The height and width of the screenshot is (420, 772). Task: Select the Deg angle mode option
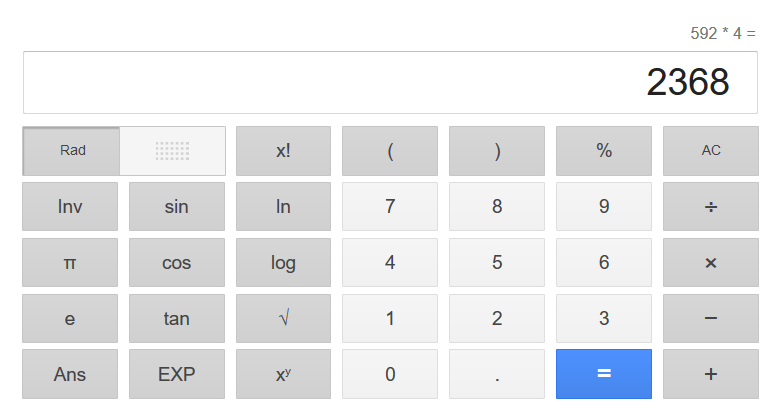(x=172, y=151)
